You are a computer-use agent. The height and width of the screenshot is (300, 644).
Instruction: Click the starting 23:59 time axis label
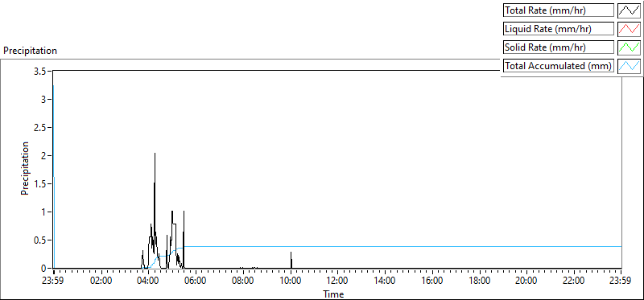pos(53,282)
